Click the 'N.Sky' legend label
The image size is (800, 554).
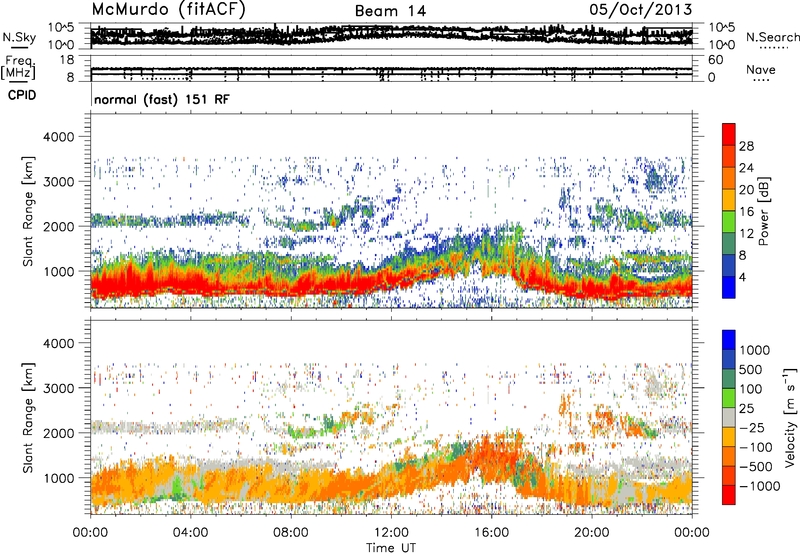point(19,37)
